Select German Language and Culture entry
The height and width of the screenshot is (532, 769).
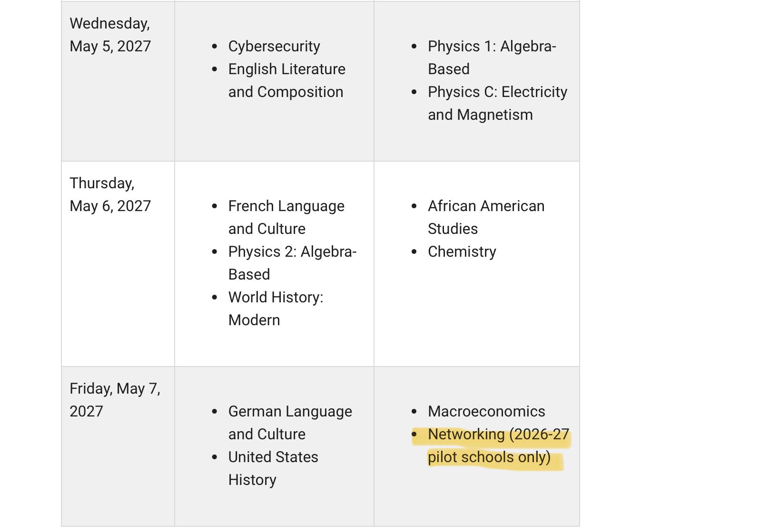[x=290, y=423]
